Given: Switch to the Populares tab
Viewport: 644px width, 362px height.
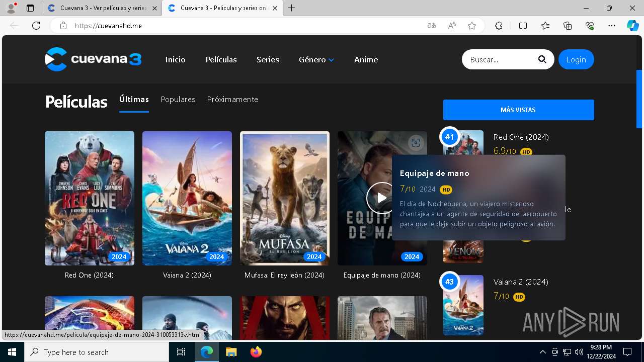Looking at the screenshot, I should (x=178, y=100).
